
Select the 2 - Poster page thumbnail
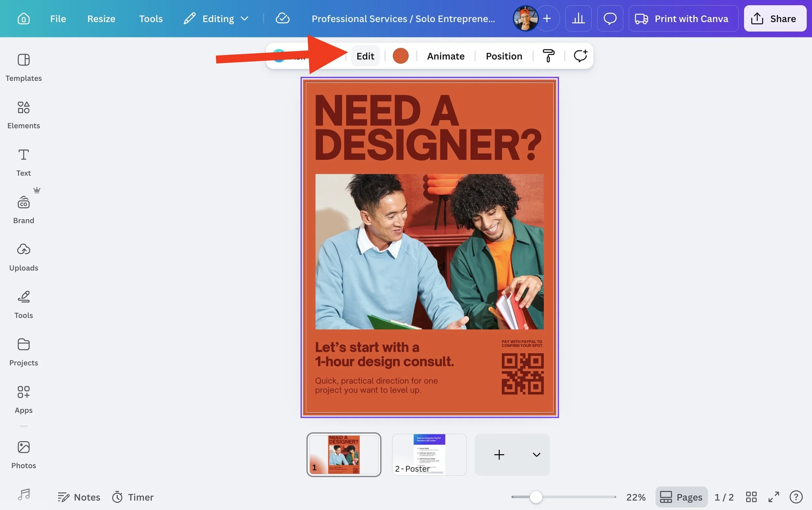pos(429,454)
